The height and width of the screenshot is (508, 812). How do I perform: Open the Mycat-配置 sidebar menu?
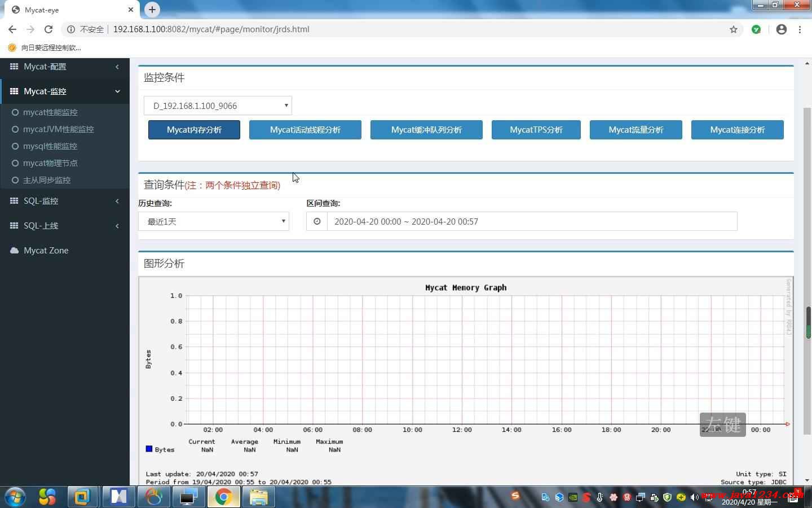pos(65,67)
